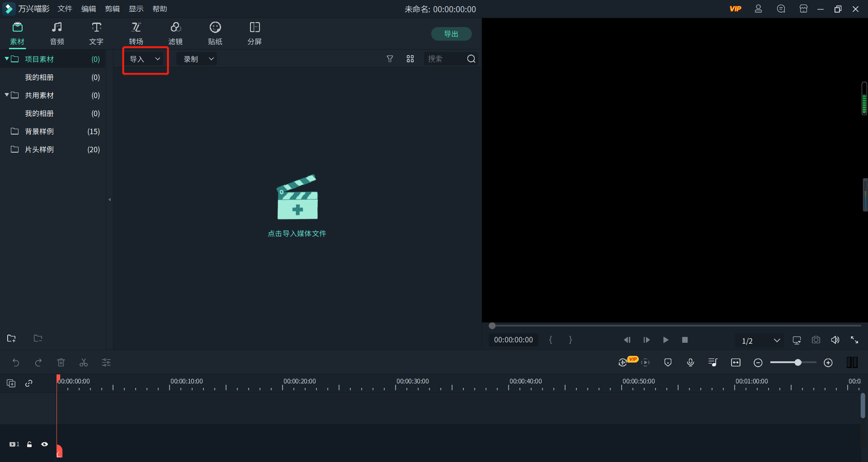868x462 pixels.
Task: Toggle the lock on video track 1
Action: click(29, 444)
